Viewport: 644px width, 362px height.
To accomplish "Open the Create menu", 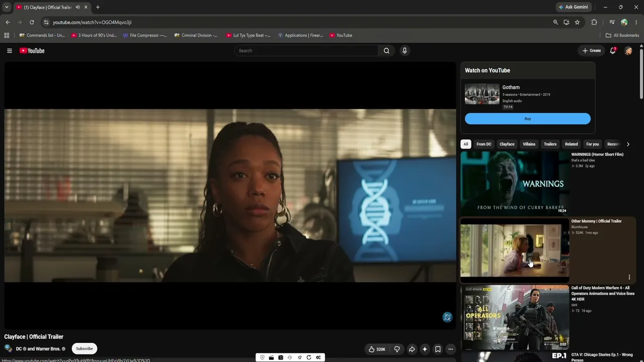I will (x=592, y=51).
